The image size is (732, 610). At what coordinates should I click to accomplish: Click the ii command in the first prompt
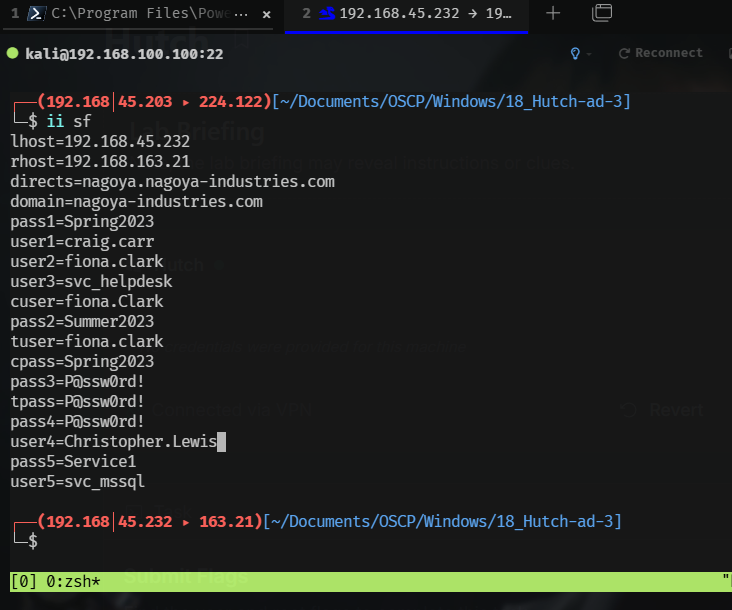(x=55, y=121)
